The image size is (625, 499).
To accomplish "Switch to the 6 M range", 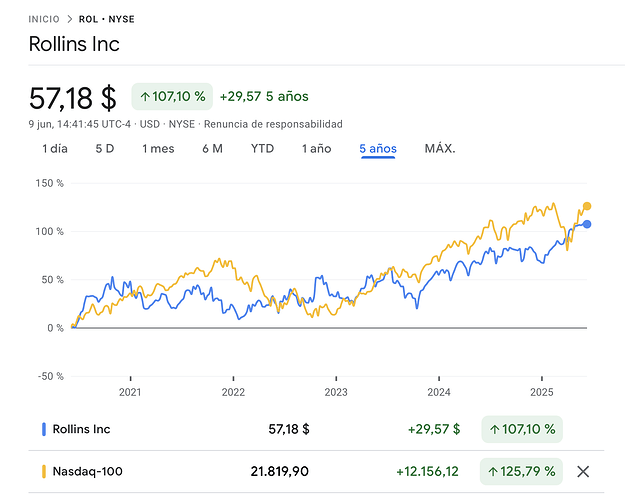I will pyautogui.click(x=212, y=149).
